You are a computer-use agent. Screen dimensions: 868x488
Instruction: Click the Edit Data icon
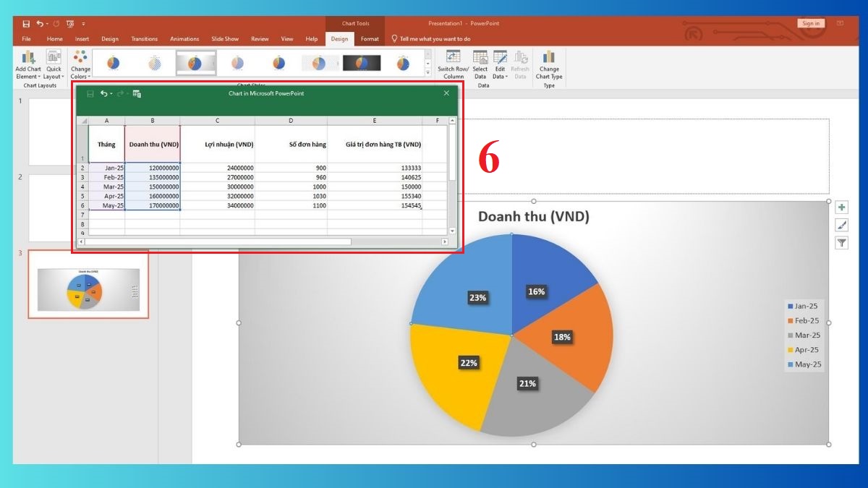coord(499,58)
